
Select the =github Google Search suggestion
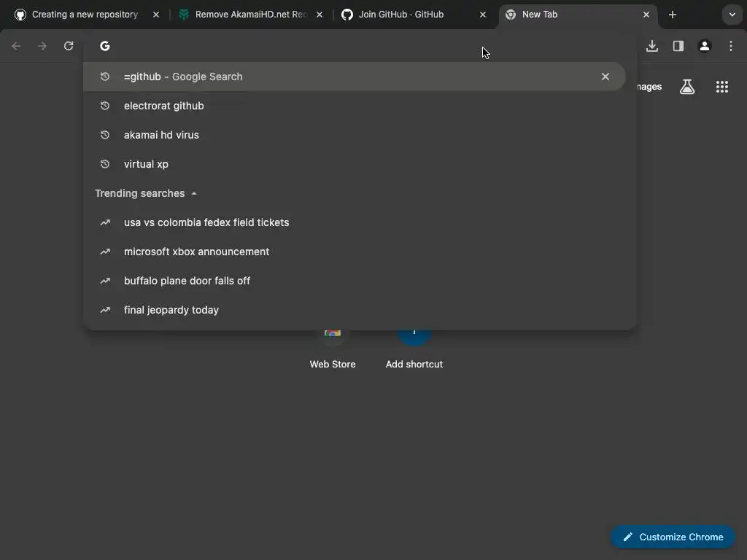click(354, 77)
